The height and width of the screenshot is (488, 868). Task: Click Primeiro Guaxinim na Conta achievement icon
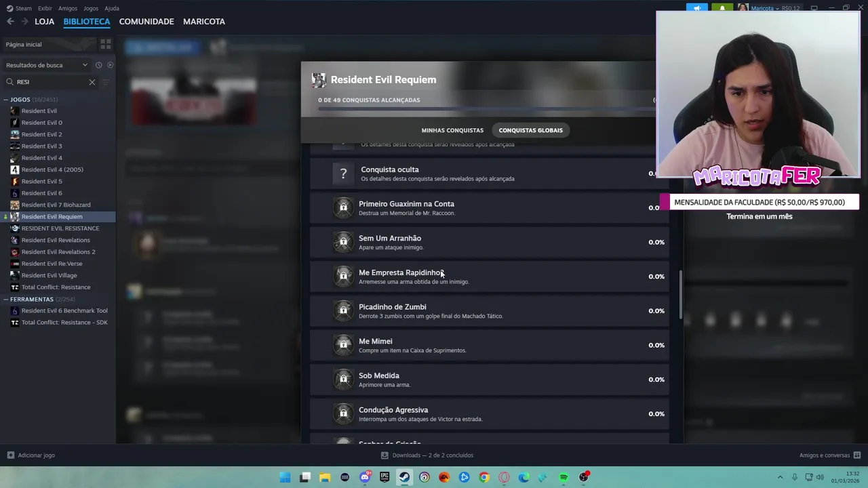[343, 207]
